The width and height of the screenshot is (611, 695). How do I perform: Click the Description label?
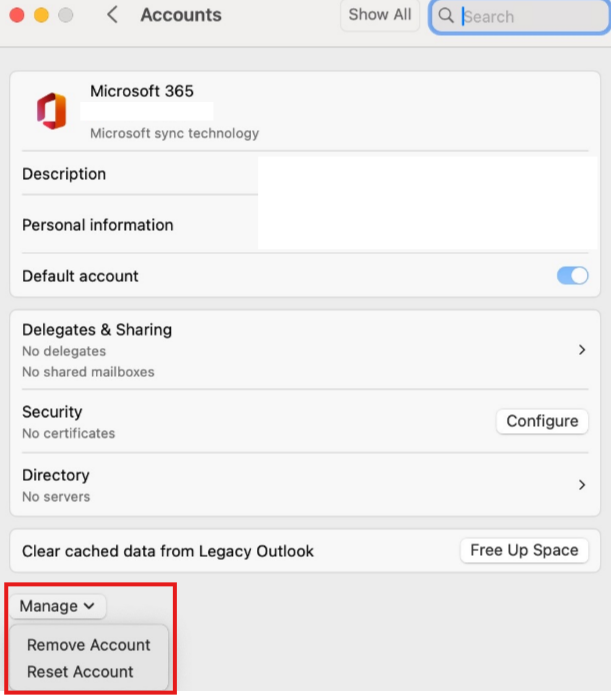click(64, 174)
